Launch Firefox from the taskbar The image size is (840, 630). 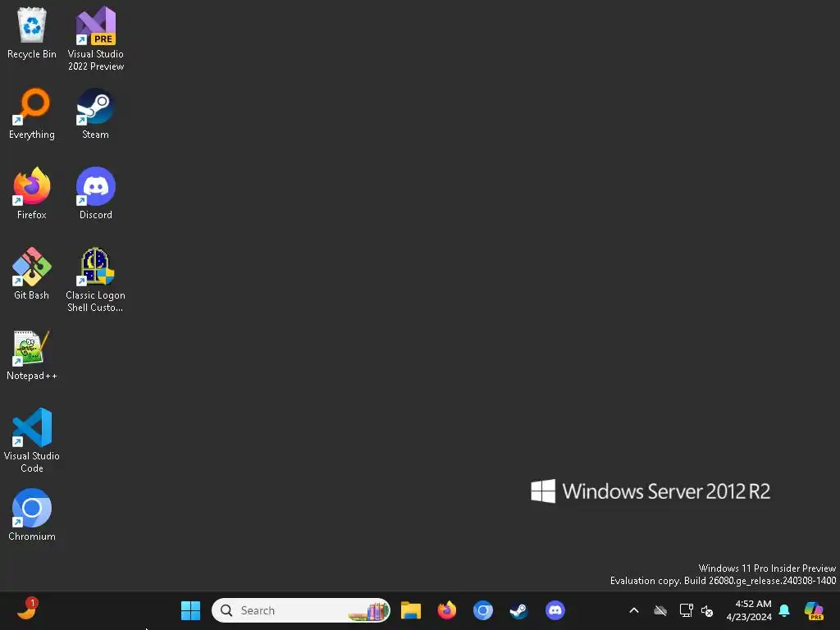click(447, 610)
